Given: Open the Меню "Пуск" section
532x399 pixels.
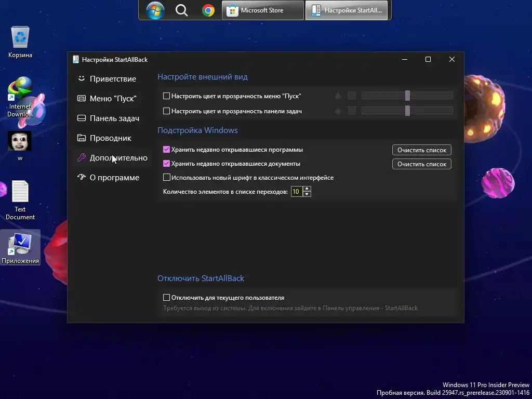Looking at the screenshot, I should (113, 98).
